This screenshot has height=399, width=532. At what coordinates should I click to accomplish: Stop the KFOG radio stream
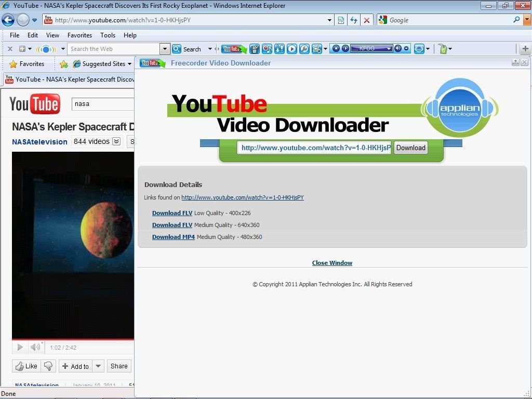336,48
